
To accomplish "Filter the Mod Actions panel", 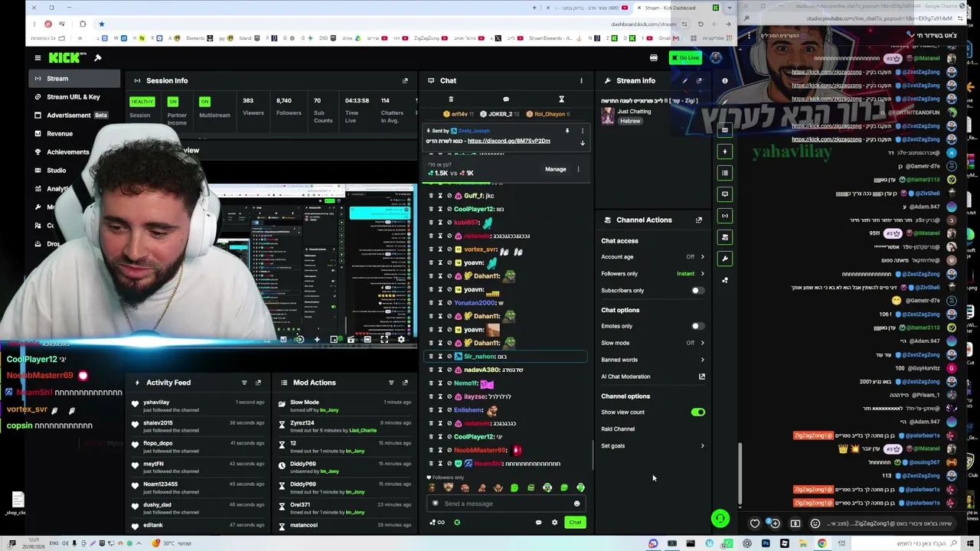I will (391, 383).
